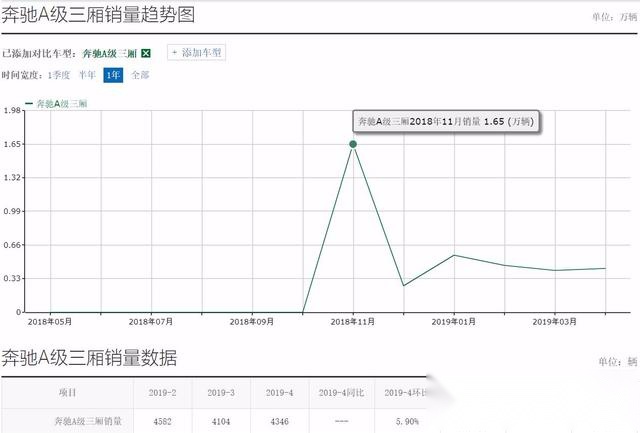
Task: Select the 全部 time range
Action: pyautogui.click(x=140, y=75)
